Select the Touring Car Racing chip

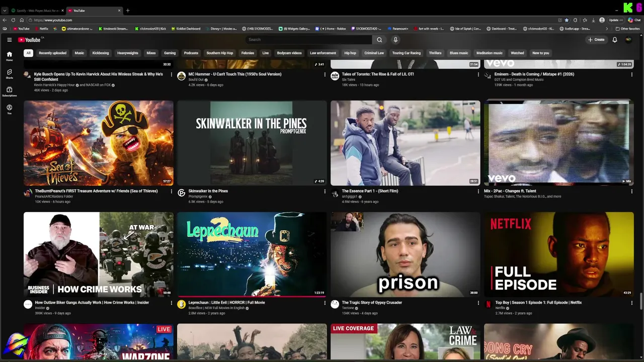406,53
